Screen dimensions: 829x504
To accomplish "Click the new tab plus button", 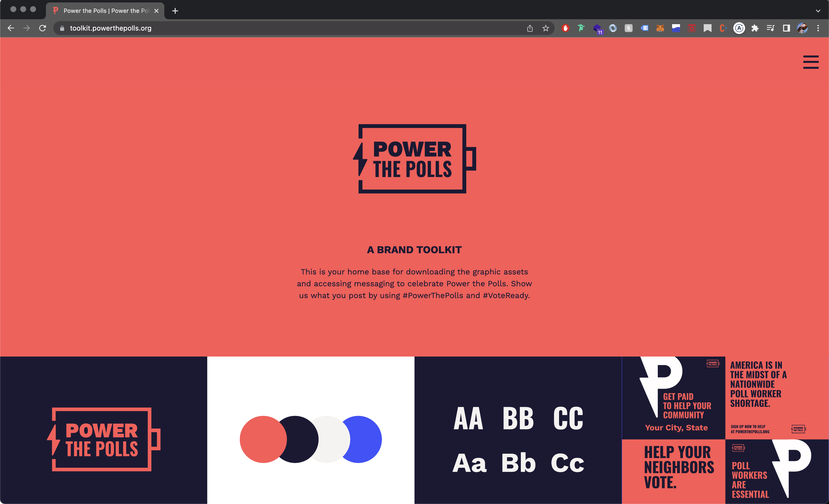I will (x=175, y=11).
